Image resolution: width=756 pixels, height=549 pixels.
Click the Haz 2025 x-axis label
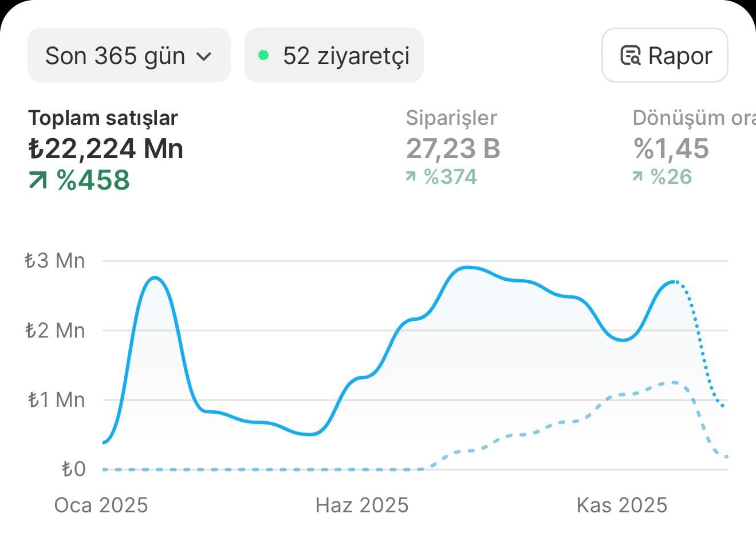click(362, 505)
